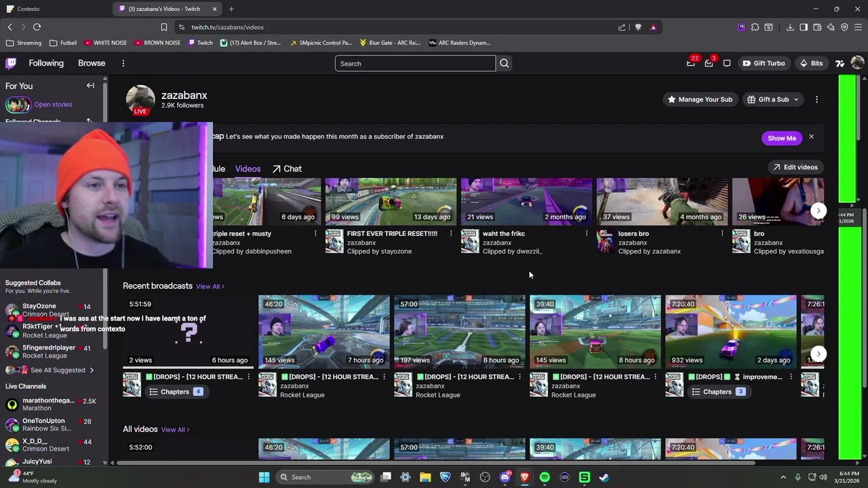Image resolution: width=868 pixels, height=488 pixels.
Task: Open the Brave Leo AI sparkle icon
Action: click(x=831, y=27)
